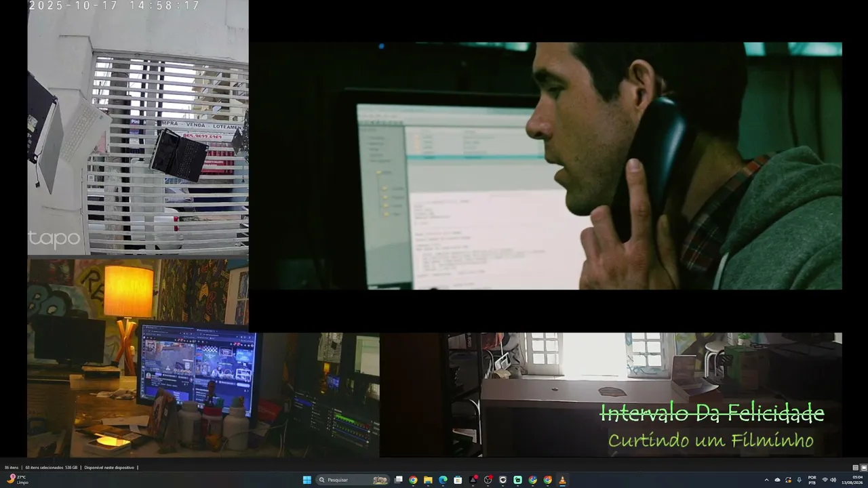The image size is (868, 488).
Task: Click the security camera timestamp 2025-10-17 14:58:17
Action: (114, 5)
